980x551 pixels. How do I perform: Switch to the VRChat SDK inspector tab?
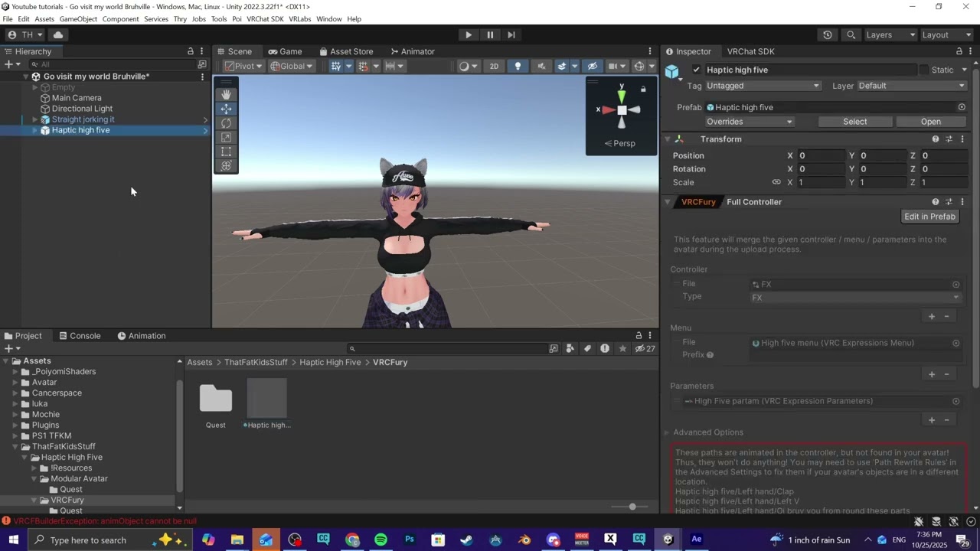point(750,51)
